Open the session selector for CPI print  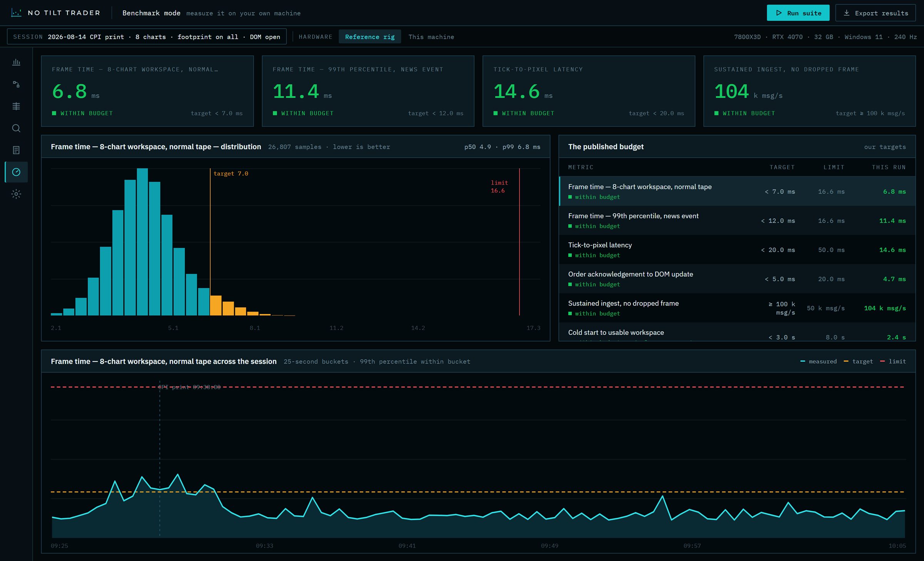click(x=147, y=37)
